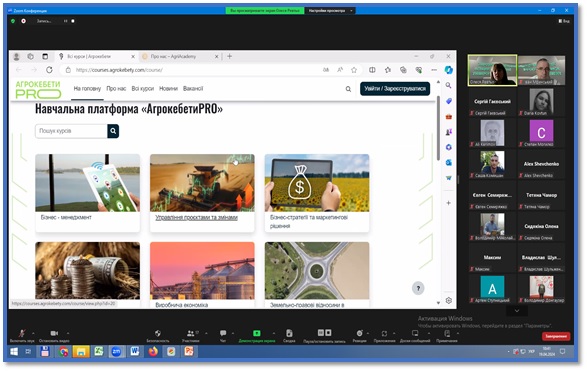This screenshot has width=587, height=371.
Task: Click the Pause/Stop recording icon in Zoom
Action: pyautogui.click(x=325, y=332)
